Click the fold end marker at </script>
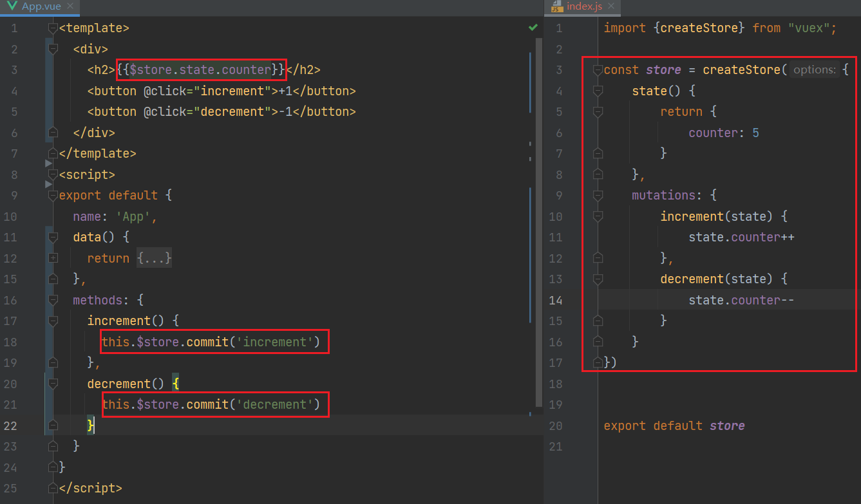The height and width of the screenshot is (504, 861). pos(53,489)
